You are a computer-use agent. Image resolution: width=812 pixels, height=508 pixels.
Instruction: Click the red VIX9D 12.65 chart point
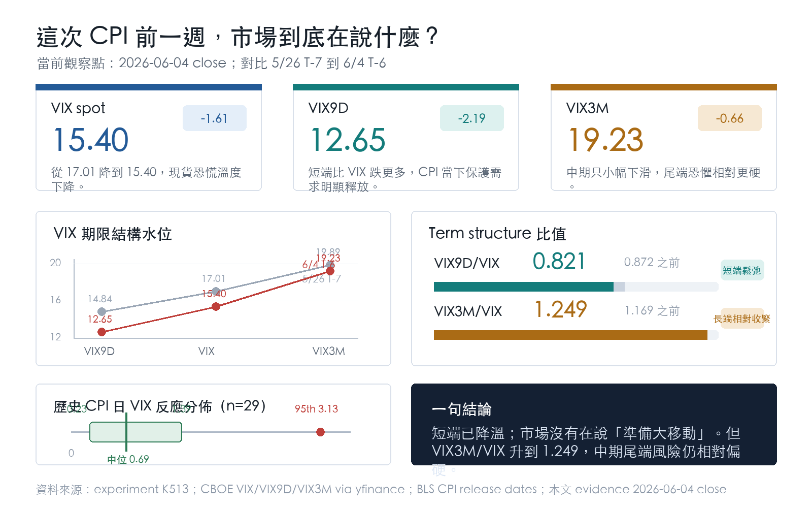pos(101,332)
